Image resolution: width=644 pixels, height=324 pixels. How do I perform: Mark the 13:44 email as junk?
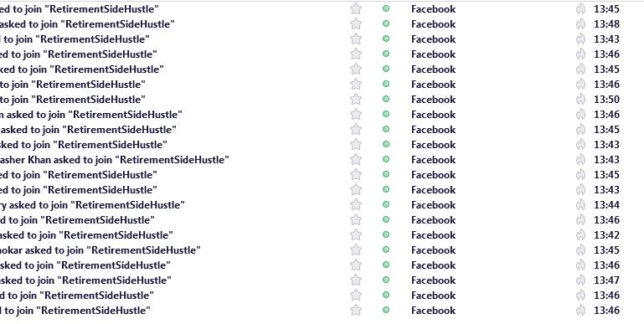(x=580, y=204)
